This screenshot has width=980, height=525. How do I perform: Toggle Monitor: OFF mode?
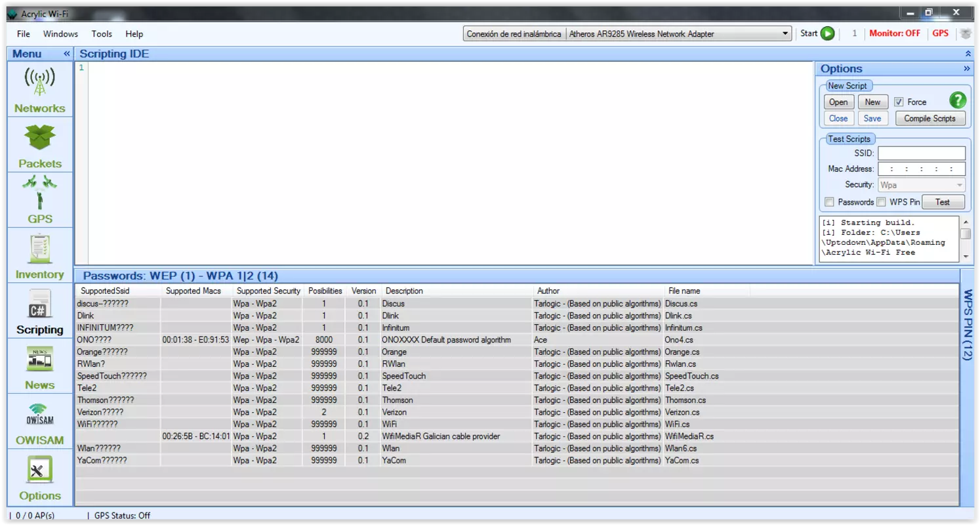895,33
